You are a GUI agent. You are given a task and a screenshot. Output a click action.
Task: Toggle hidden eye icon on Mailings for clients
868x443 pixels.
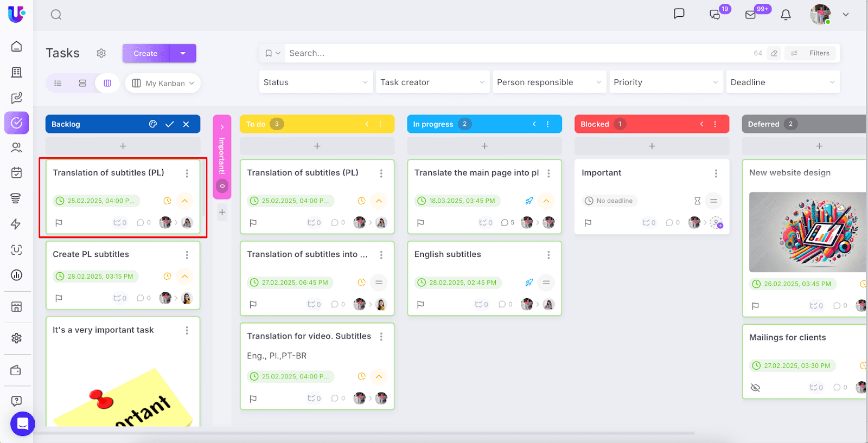pyautogui.click(x=755, y=388)
